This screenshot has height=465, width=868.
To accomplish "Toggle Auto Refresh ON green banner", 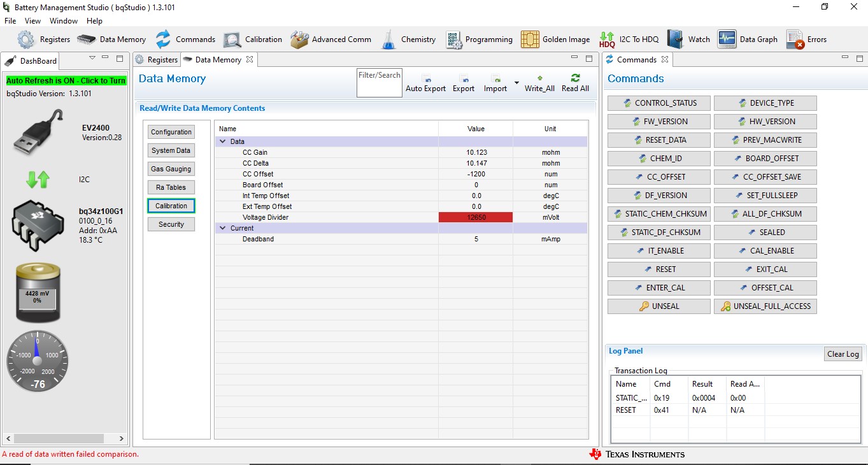I will 66,81.
